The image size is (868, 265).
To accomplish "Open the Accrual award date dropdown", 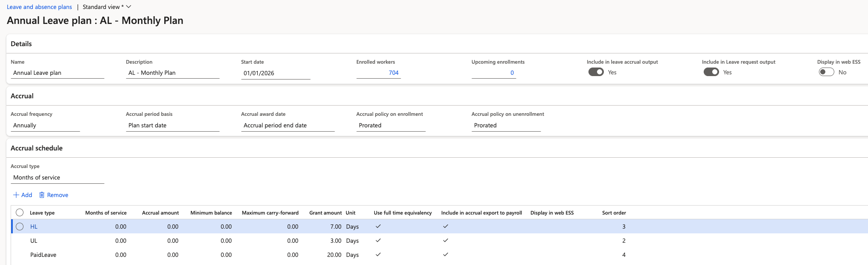I will (288, 126).
